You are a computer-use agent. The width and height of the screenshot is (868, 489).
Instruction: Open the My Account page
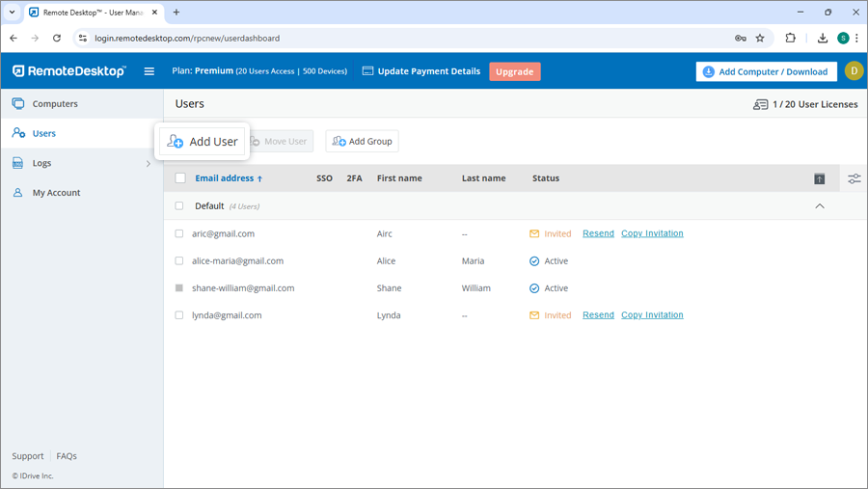click(81, 193)
